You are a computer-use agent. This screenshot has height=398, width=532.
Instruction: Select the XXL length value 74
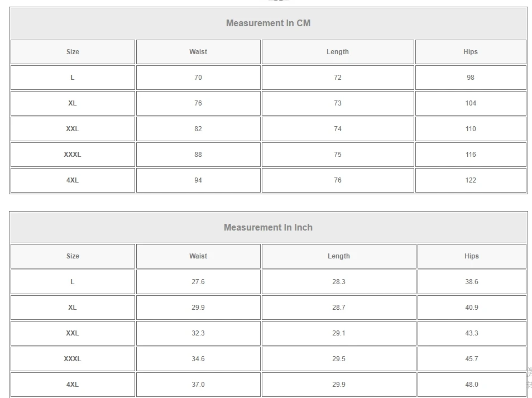pyautogui.click(x=338, y=129)
